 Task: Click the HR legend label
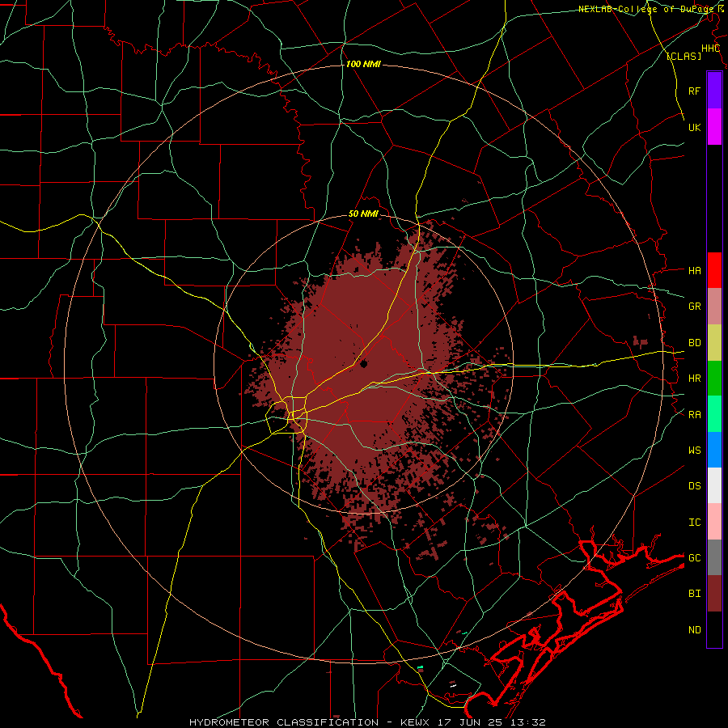point(695,379)
